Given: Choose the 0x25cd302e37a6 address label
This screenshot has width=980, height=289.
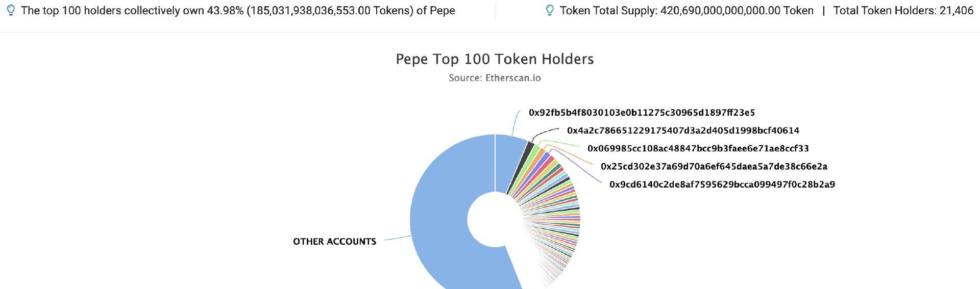Looking at the screenshot, I should click(x=714, y=166).
